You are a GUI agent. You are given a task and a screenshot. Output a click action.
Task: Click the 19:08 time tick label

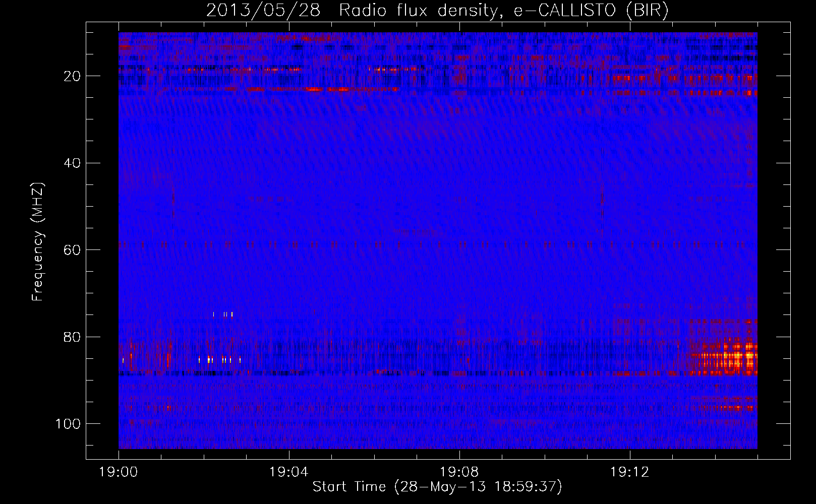click(459, 472)
